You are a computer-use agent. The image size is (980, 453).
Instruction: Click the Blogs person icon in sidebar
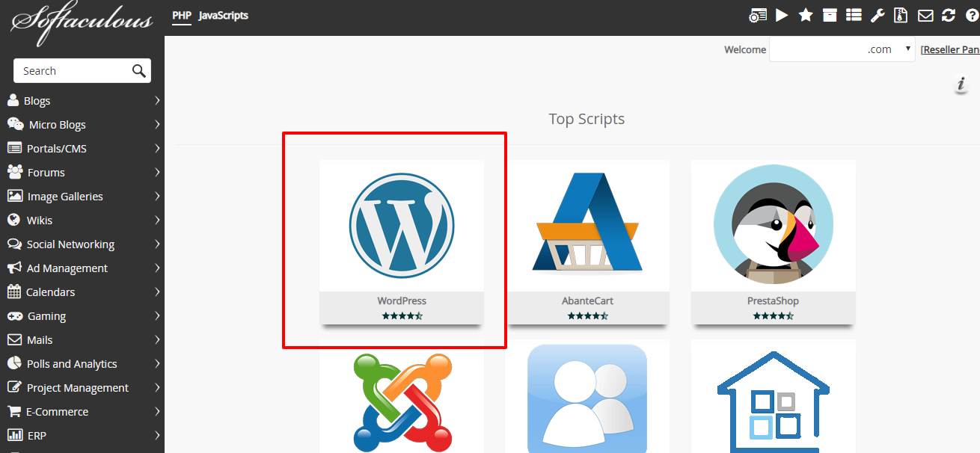[x=13, y=100]
